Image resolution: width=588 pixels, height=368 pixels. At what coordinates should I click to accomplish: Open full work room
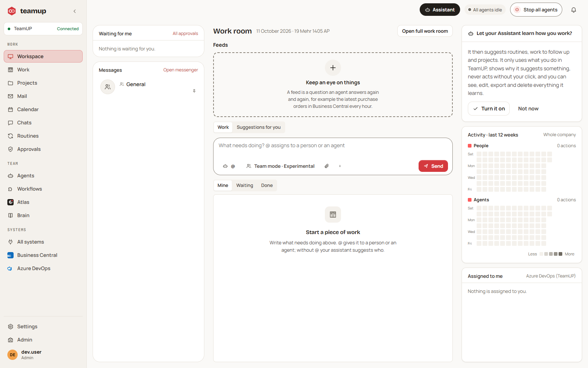(425, 31)
